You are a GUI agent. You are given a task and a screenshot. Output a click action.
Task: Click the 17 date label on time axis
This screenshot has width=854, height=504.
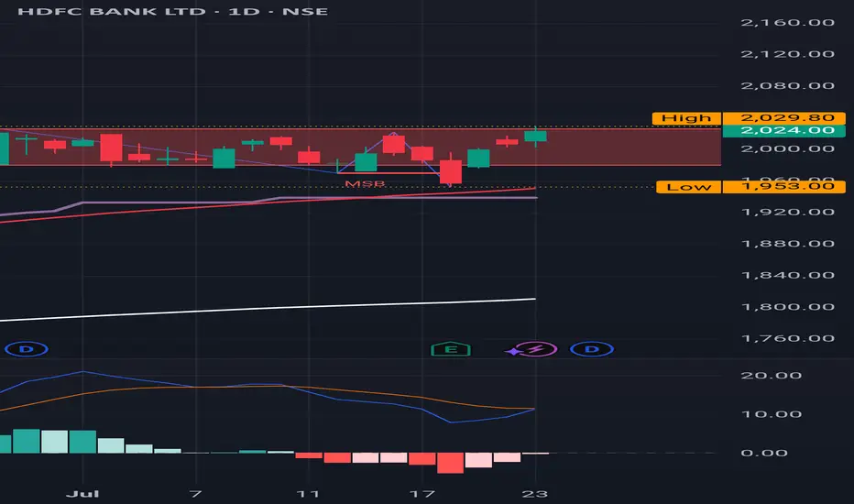coord(422,494)
